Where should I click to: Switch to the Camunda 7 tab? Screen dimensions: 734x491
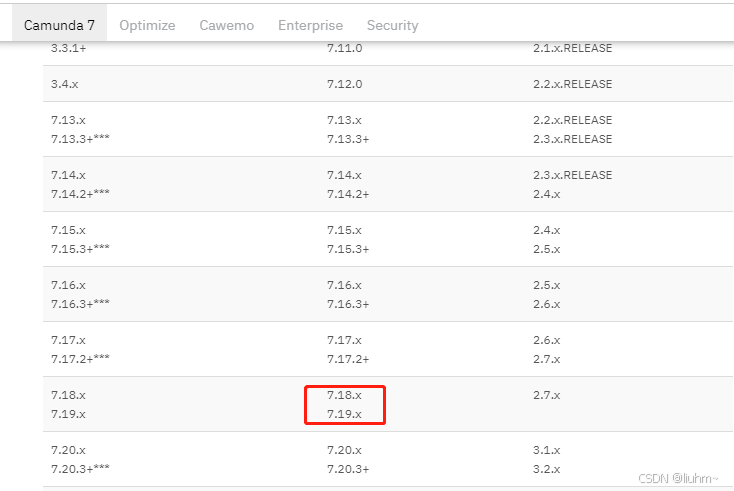click(59, 25)
